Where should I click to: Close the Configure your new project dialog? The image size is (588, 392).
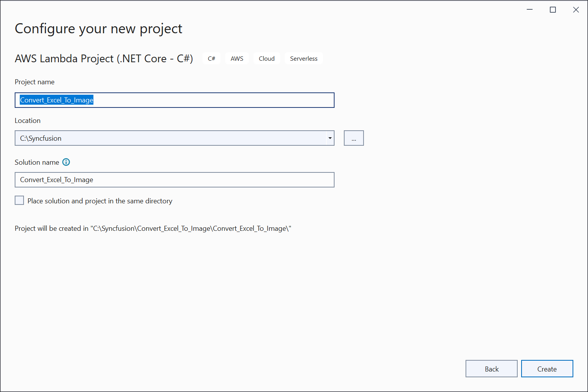coord(576,10)
